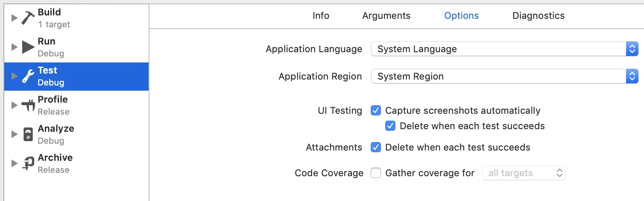Click the Test wrench icon

tap(28, 76)
